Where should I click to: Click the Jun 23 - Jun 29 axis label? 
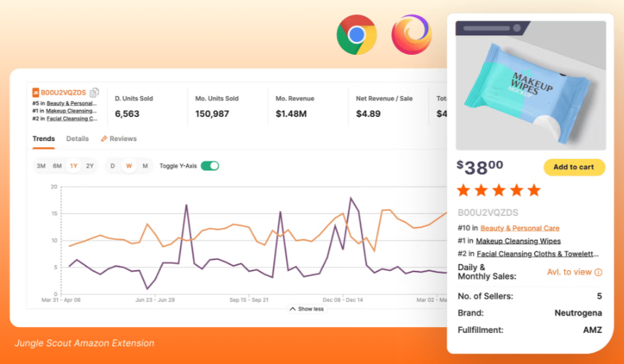tap(155, 300)
